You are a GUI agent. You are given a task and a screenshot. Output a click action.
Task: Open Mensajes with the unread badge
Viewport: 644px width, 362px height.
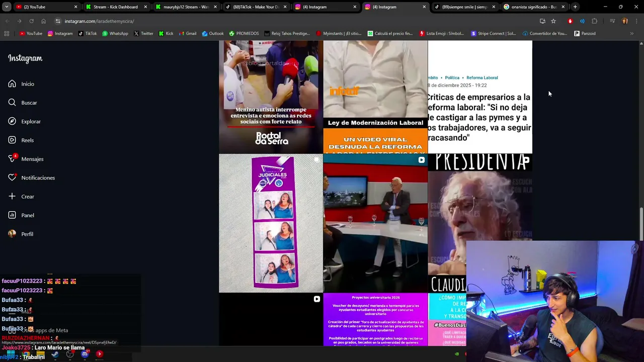point(26,159)
